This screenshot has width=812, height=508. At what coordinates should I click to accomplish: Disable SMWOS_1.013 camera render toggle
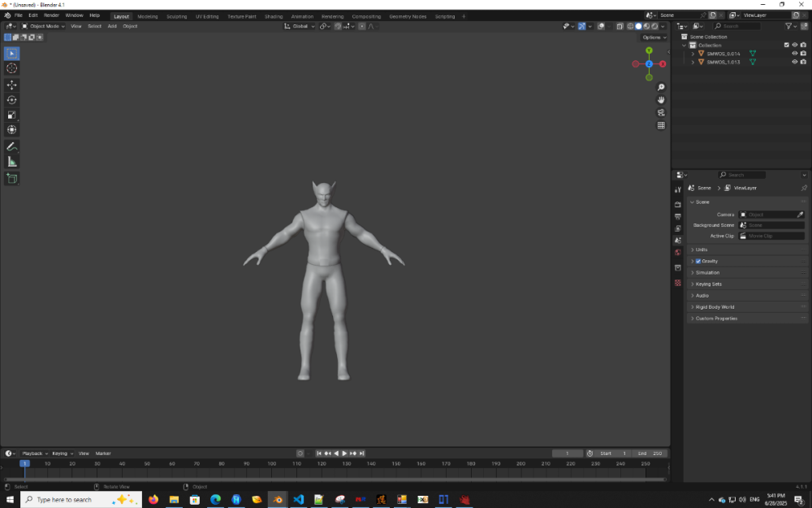pos(803,62)
